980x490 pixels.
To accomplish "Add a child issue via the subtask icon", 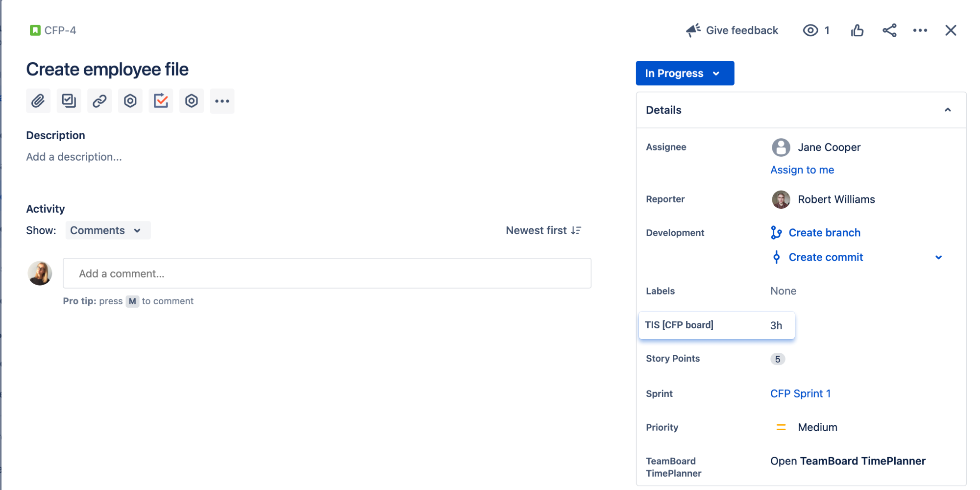I will (69, 100).
